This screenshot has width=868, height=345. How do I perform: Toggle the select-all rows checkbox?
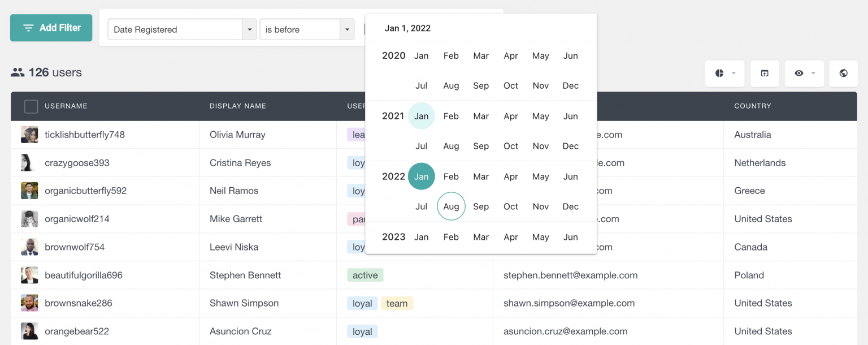31,106
